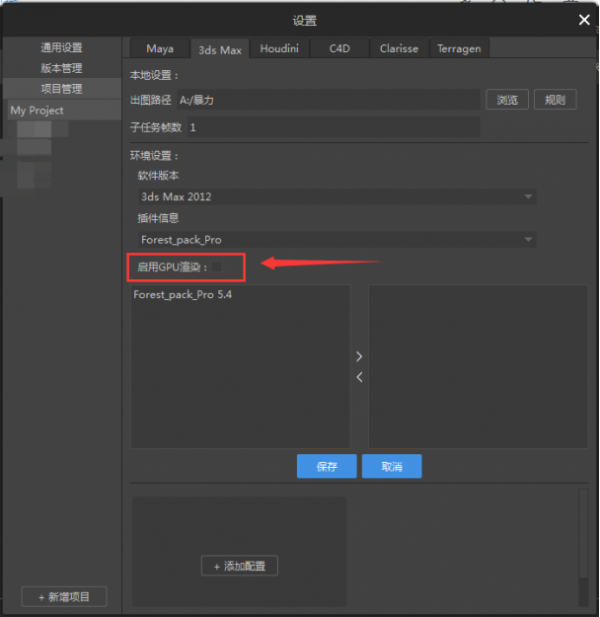Click the 新增项目 new project button
The width and height of the screenshot is (600, 617).
coord(64,597)
